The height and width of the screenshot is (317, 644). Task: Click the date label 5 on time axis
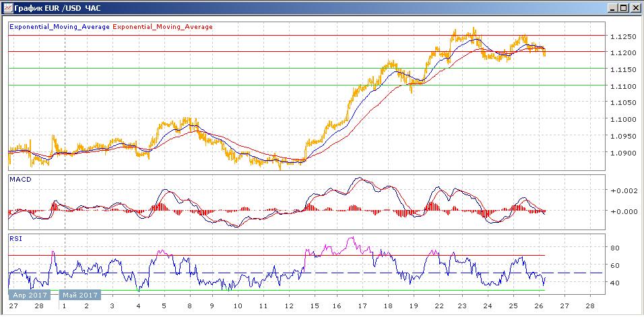(x=164, y=306)
